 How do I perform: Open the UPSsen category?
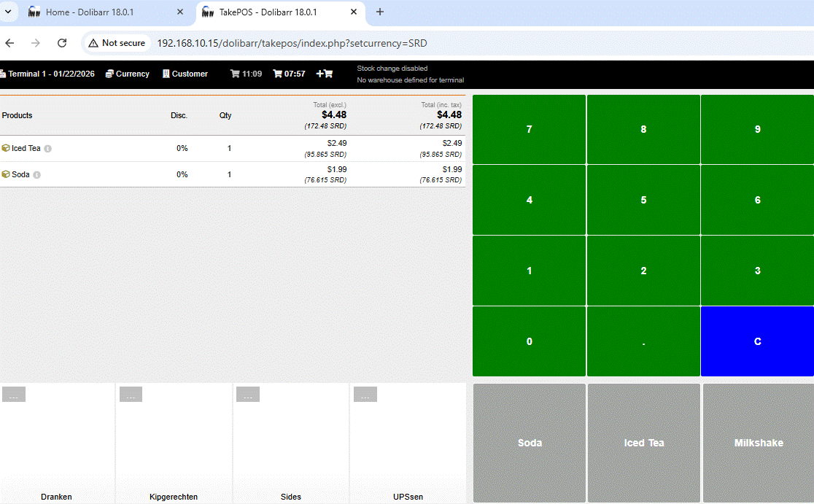tap(407, 443)
